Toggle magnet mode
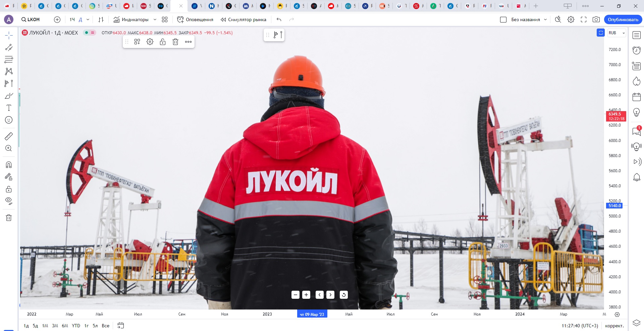The image size is (644, 331). [9, 164]
